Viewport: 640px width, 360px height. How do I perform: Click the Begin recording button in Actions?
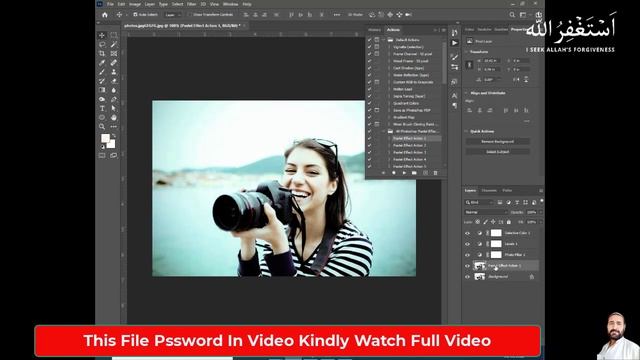393,173
